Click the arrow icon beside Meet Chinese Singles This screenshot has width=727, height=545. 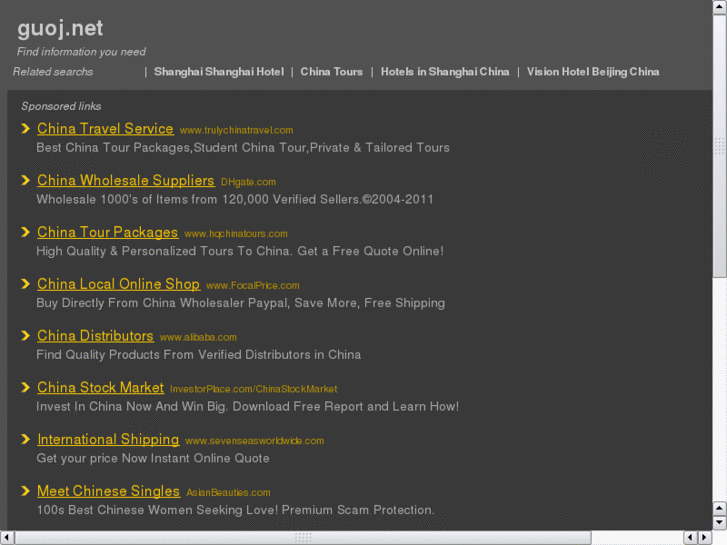[x=26, y=491]
